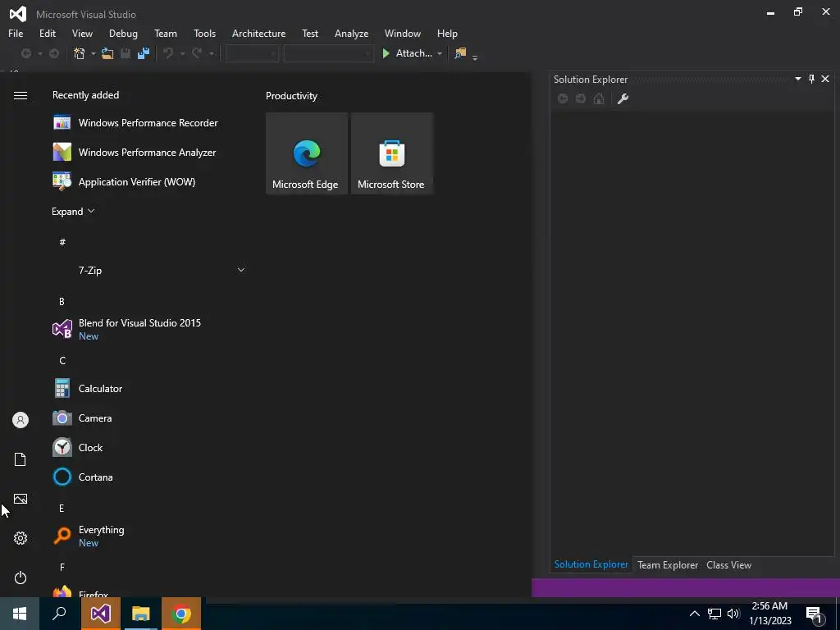Click the Microsoft Edge tile
The width and height of the screenshot is (840, 630).
(307, 153)
